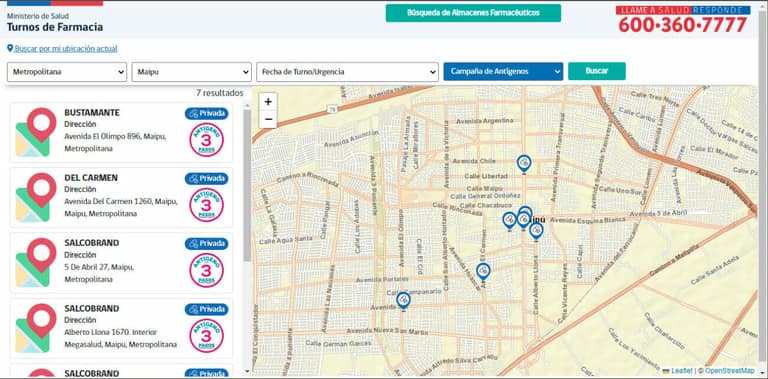Click Privada badge for SALCOBRAND 5 De Abril 27
Viewport: 768px width, 379px height.
click(206, 244)
